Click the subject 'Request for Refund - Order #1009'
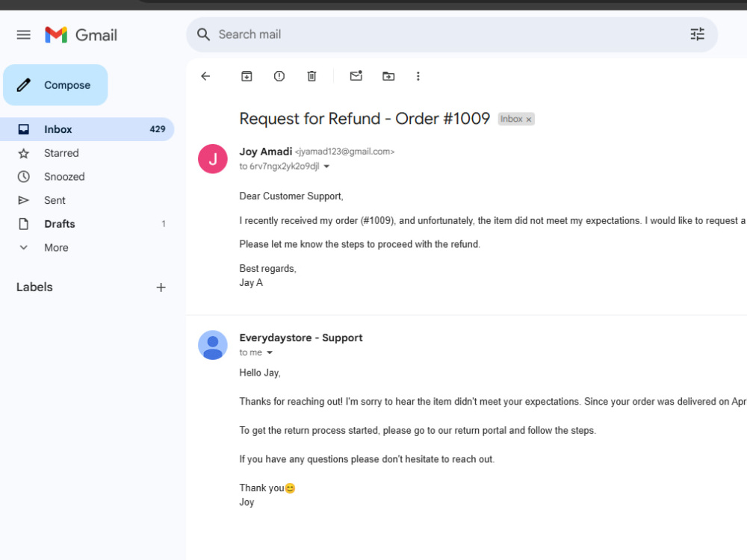Image resolution: width=747 pixels, height=560 pixels. pyautogui.click(x=365, y=119)
